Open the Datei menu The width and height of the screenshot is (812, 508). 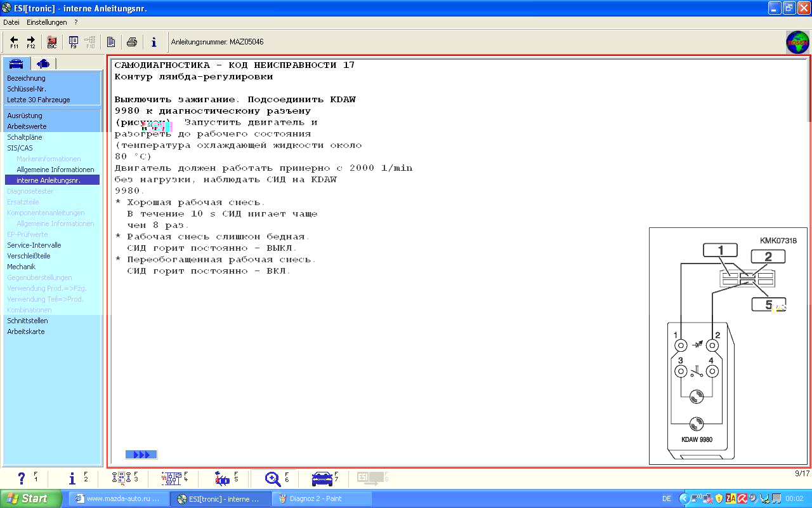11,22
